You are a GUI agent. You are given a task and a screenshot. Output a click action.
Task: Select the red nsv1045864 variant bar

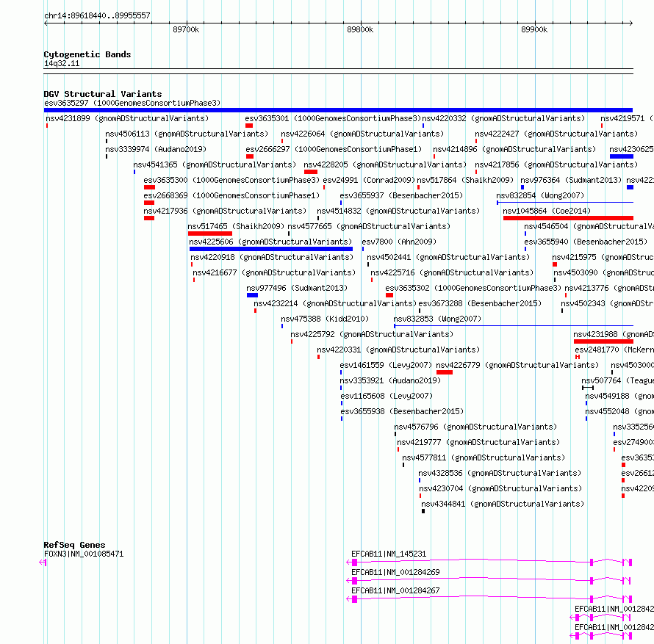568,218
